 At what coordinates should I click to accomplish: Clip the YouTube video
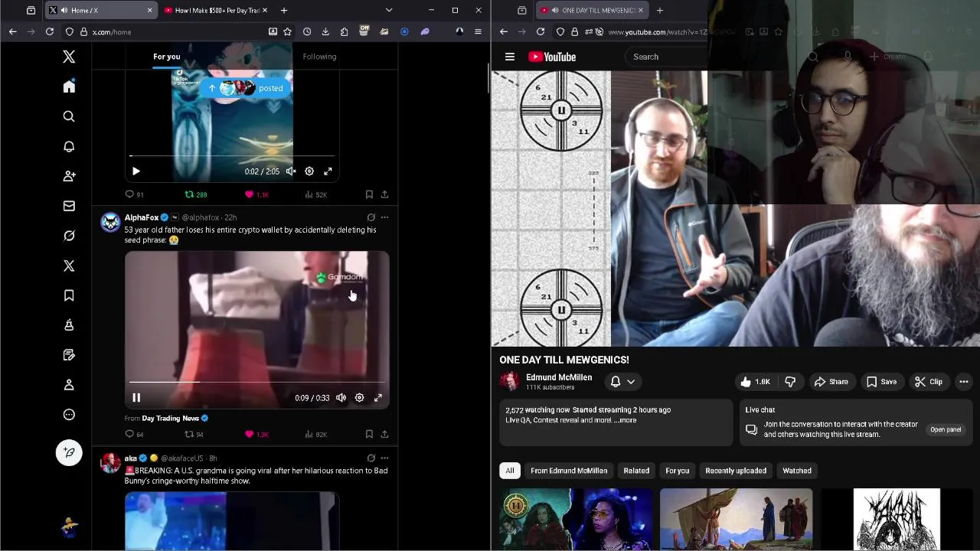click(x=929, y=382)
